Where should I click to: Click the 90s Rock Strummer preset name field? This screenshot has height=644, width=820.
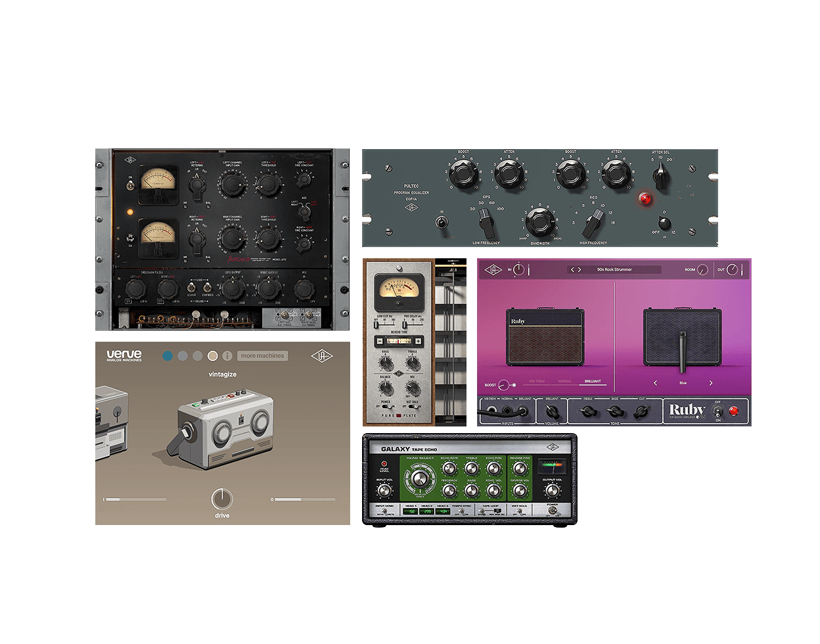(x=614, y=270)
